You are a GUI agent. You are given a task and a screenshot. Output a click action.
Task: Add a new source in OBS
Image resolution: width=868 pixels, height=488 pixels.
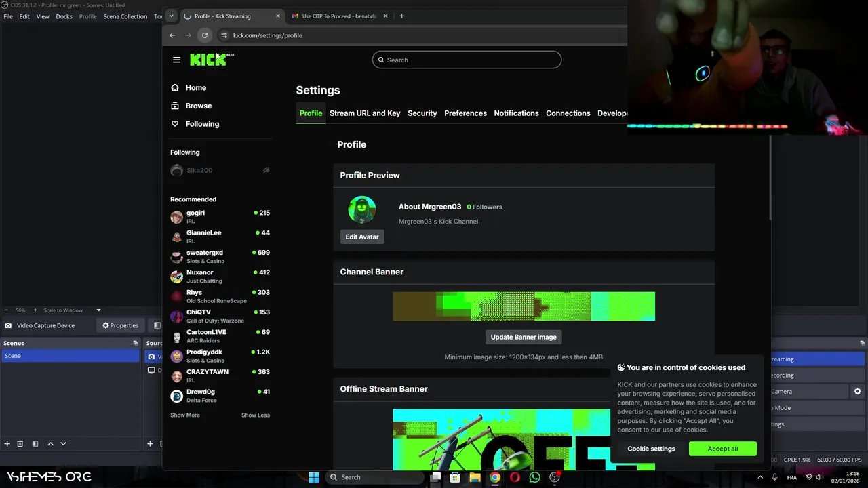pyautogui.click(x=150, y=444)
